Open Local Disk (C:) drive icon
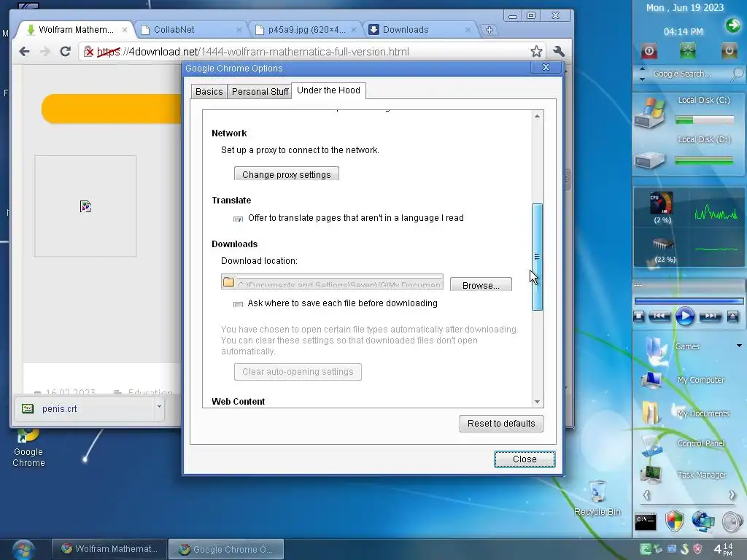 tap(650, 112)
